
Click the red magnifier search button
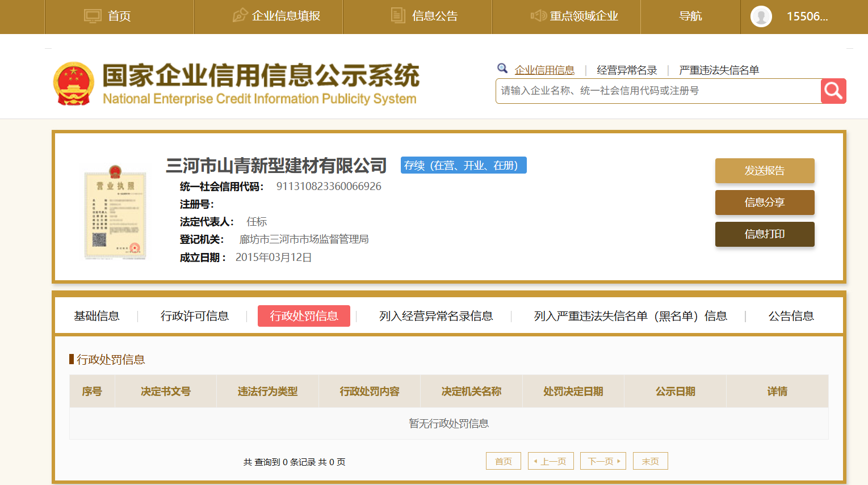(x=833, y=91)
